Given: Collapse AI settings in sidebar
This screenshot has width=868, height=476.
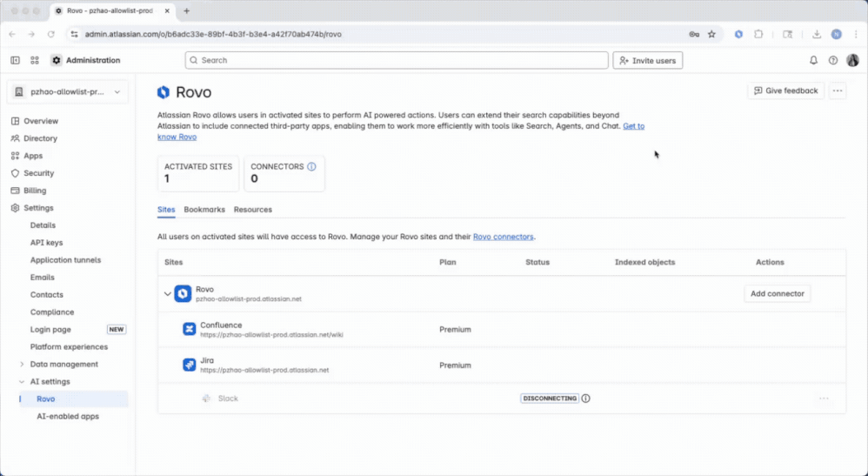Looking at the screenshot, I should click(x=22, y=381).
